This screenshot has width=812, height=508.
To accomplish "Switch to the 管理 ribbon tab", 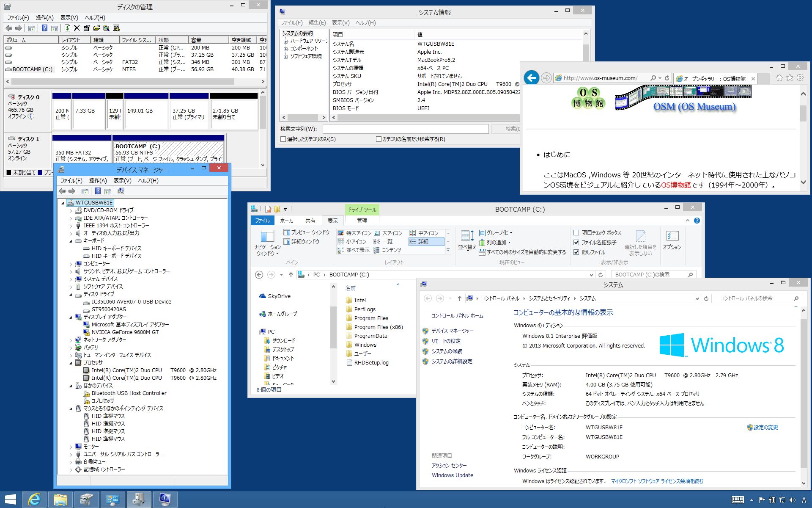I will pos(362,221).
